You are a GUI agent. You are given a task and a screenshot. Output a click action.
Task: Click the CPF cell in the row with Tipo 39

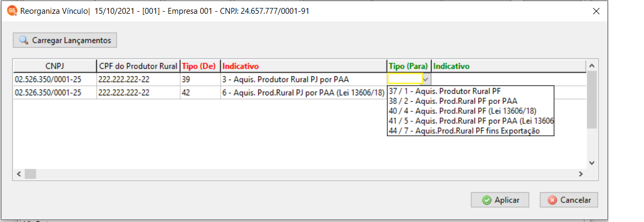tap(138, 79)
